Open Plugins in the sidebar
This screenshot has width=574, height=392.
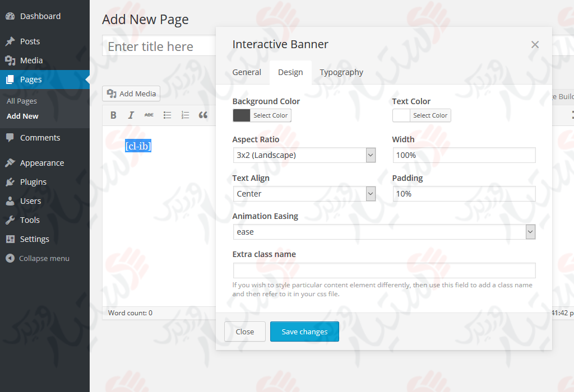tap(33, 182)
